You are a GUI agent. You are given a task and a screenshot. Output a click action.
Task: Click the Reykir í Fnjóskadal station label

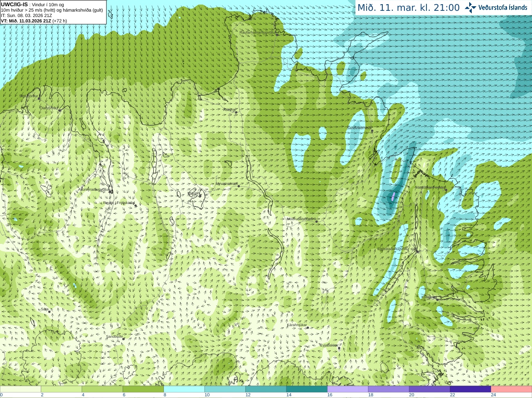click(x=119, y=203)
